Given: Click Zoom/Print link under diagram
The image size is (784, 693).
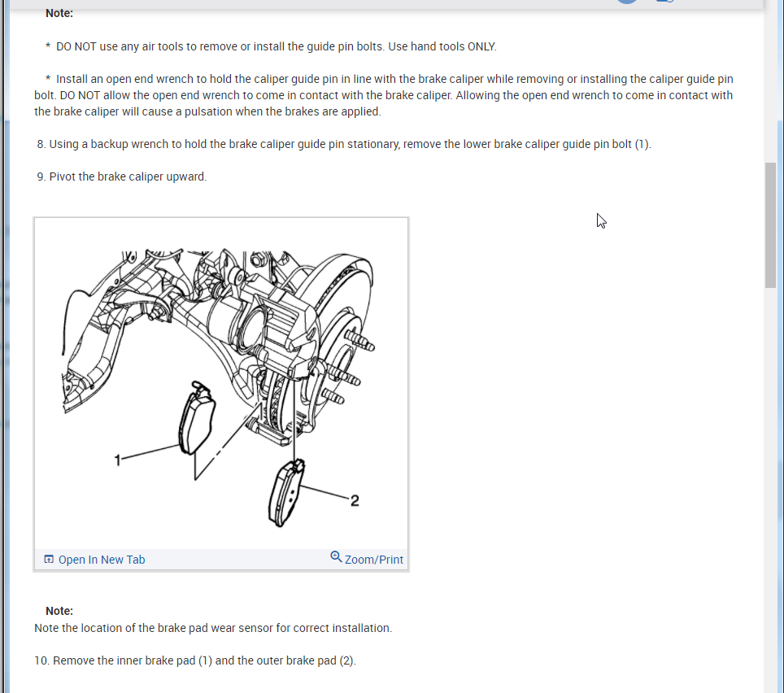Looking at the screenshot, I should click(373, 560).
